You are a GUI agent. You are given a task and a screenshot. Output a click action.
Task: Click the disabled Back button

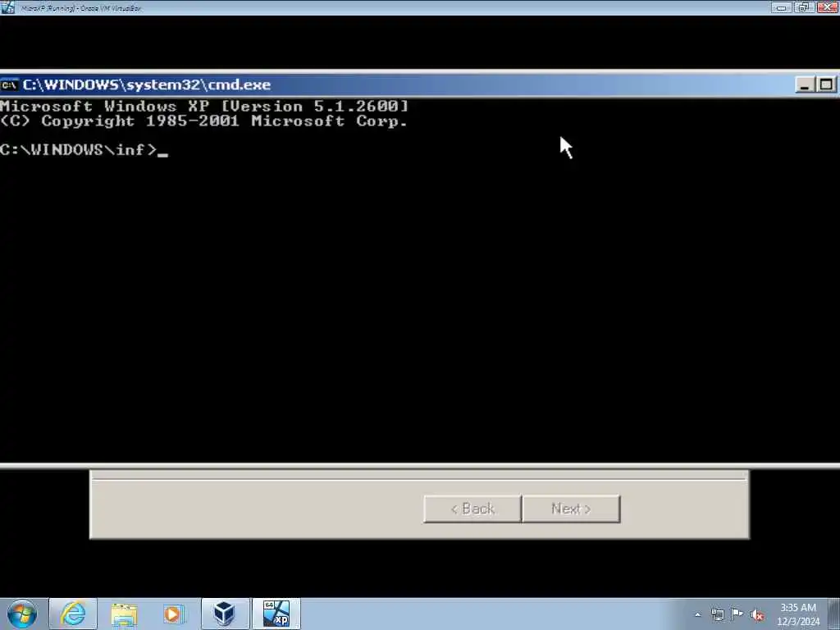point(472,509)
